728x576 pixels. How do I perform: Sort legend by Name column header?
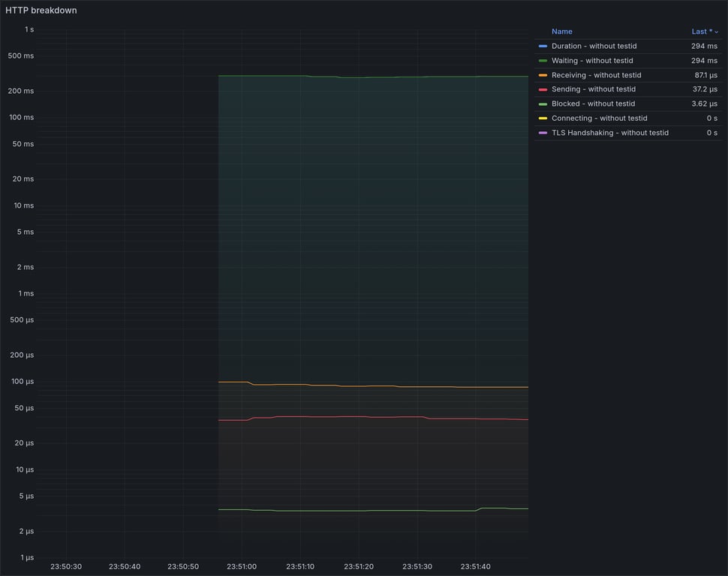[x=562, y=31]
